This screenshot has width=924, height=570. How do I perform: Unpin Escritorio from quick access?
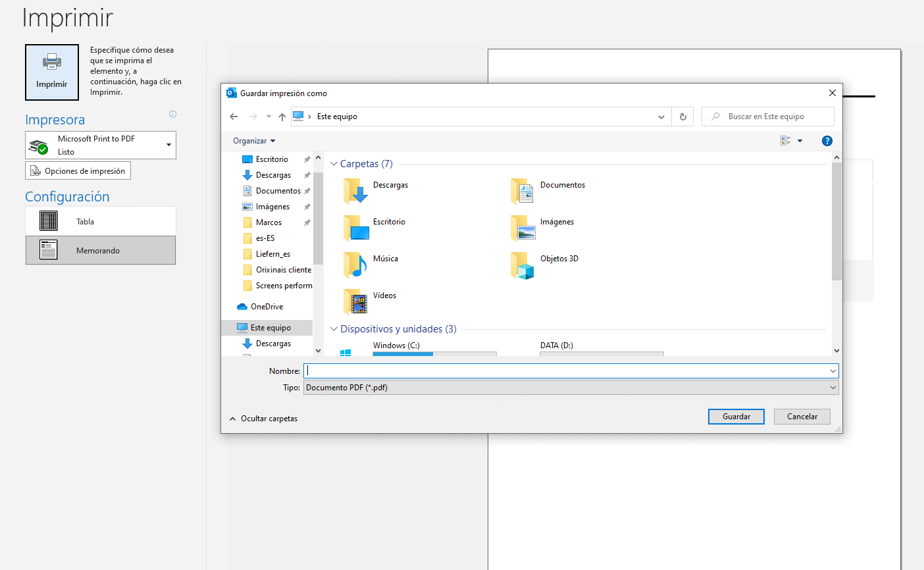307,159
